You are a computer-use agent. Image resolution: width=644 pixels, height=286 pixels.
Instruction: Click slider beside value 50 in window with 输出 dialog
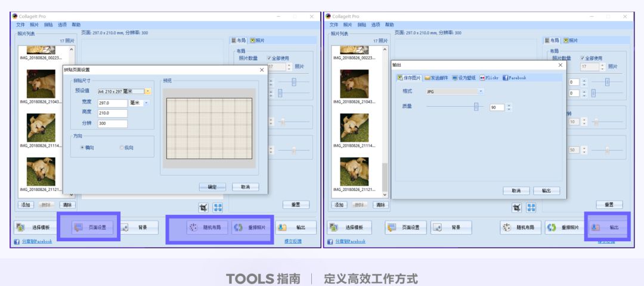[606, 150]
